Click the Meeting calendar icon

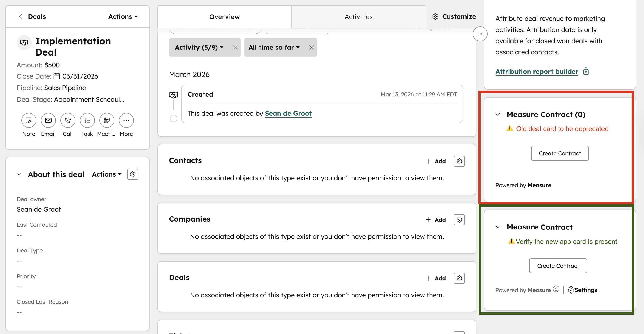(x=107, y=120)
